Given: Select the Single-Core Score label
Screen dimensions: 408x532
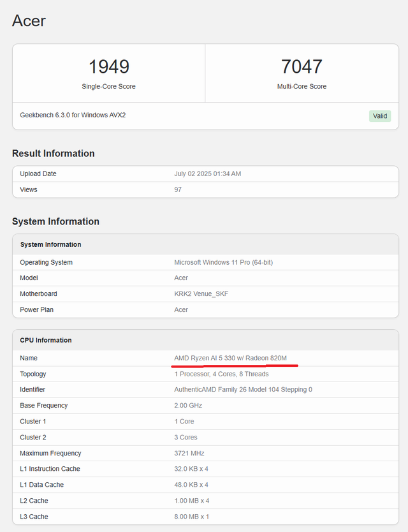Looking at the screenshot, I should (x=108, y=87).
